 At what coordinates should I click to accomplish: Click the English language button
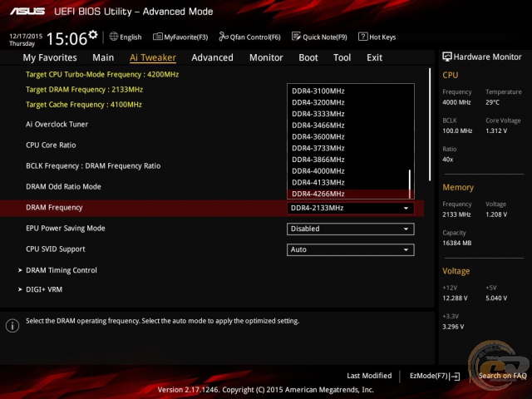click(126, 37)
